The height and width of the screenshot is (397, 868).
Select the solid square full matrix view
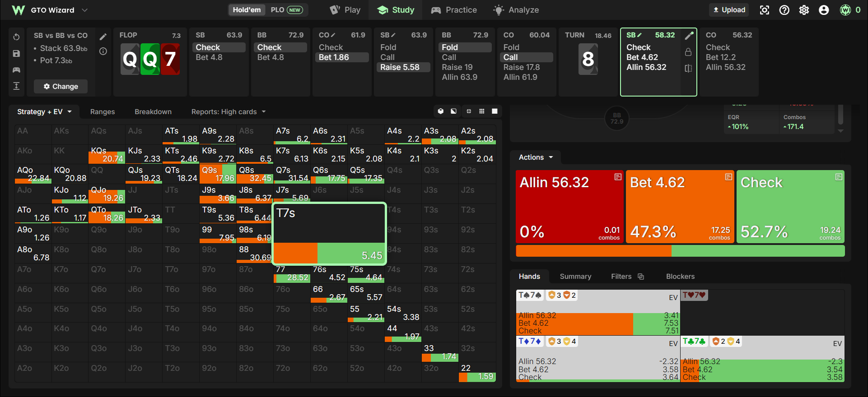[495, 111]
